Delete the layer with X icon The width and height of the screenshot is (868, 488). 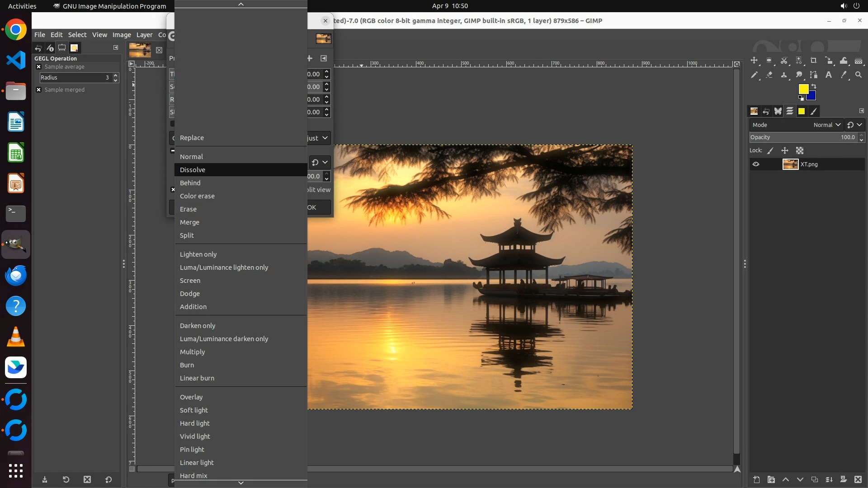[x=858, y=479]
